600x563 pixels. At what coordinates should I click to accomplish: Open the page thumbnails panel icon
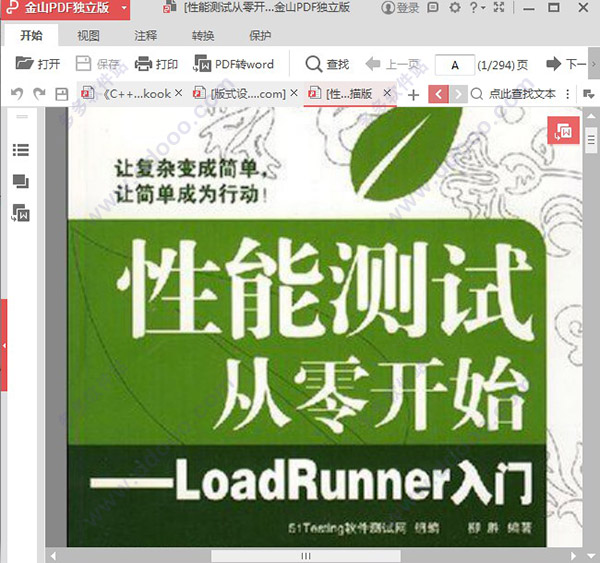click(21, 181)
